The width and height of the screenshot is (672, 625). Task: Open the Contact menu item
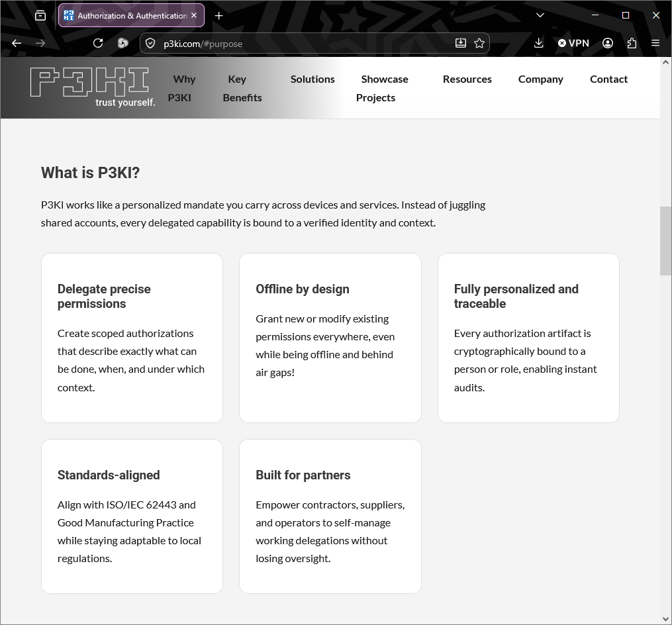click(x=608, y=79)
